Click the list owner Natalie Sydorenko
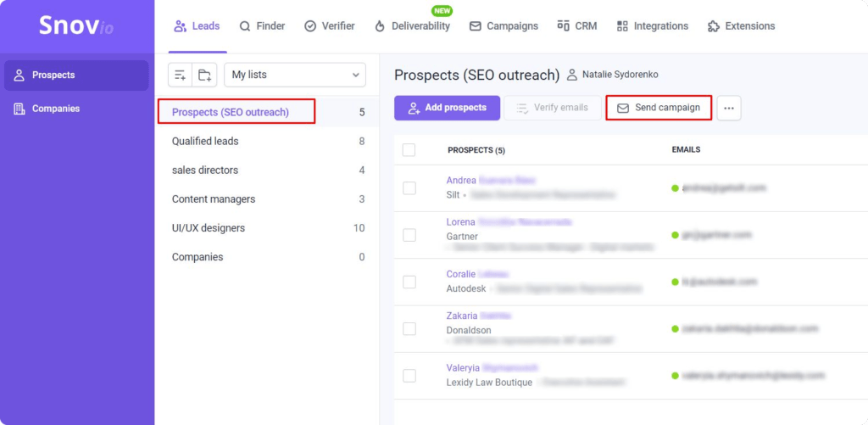The width and height of the screenshot is (868, 425). [613, 75]
